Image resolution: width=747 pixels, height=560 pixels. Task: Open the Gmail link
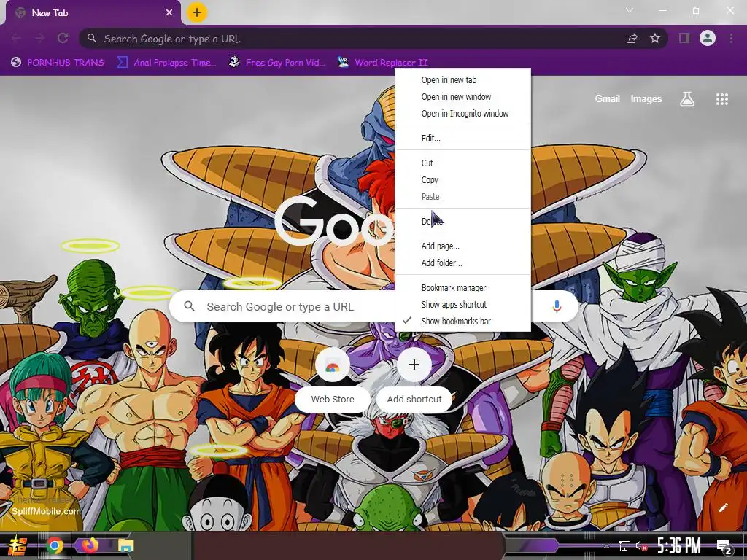coord(608,98)
